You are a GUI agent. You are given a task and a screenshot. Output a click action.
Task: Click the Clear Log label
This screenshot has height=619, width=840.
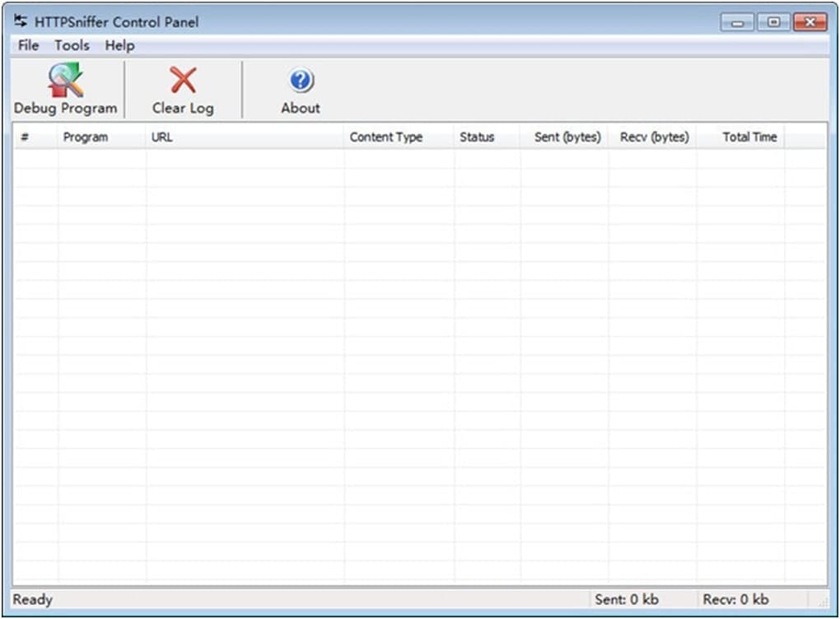183,108
